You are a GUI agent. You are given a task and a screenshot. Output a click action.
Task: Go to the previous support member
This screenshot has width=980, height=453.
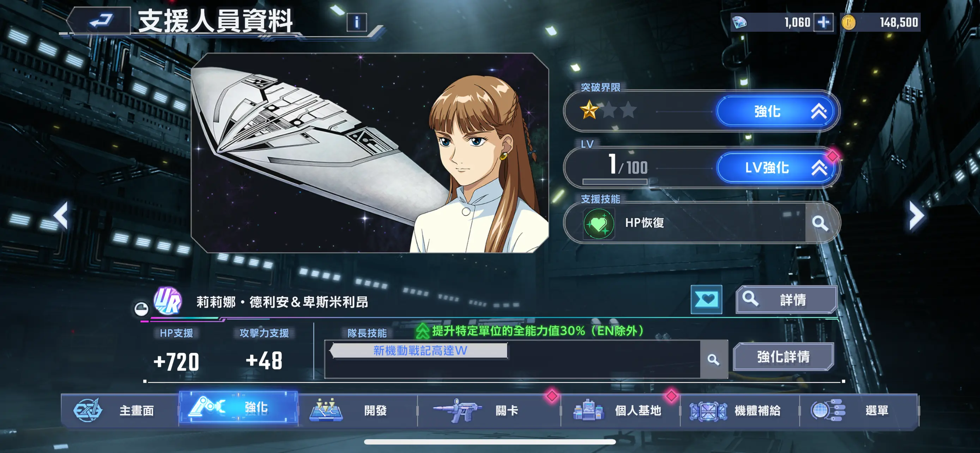tap(61, 215)
